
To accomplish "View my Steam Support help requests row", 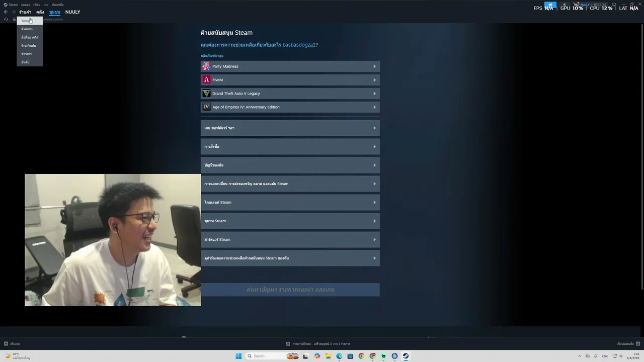I will pyautogui.click(x=290, y=258).
